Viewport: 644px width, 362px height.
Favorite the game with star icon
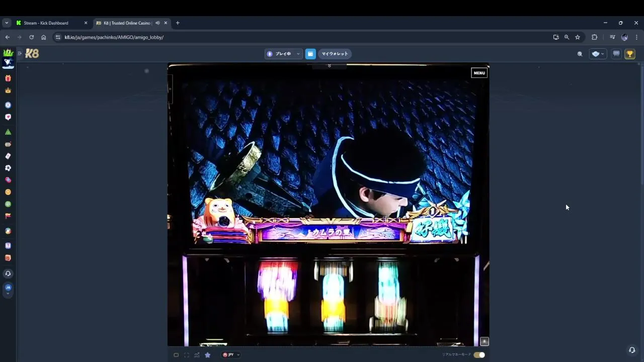[x=207, y=355]
